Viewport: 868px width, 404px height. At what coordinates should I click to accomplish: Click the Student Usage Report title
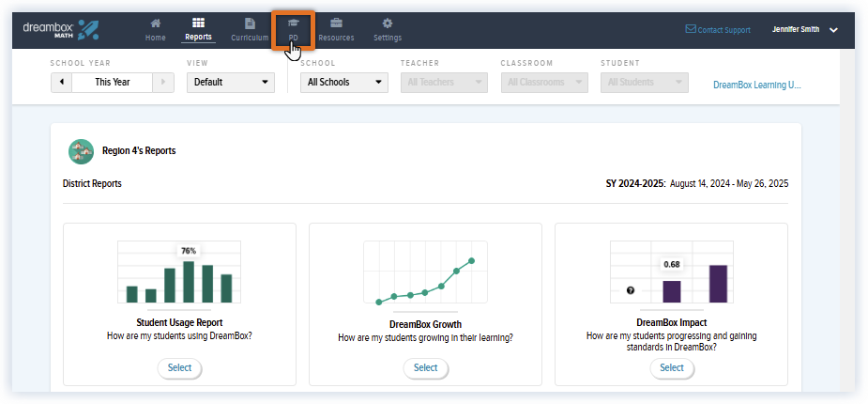tap(179, 322)
